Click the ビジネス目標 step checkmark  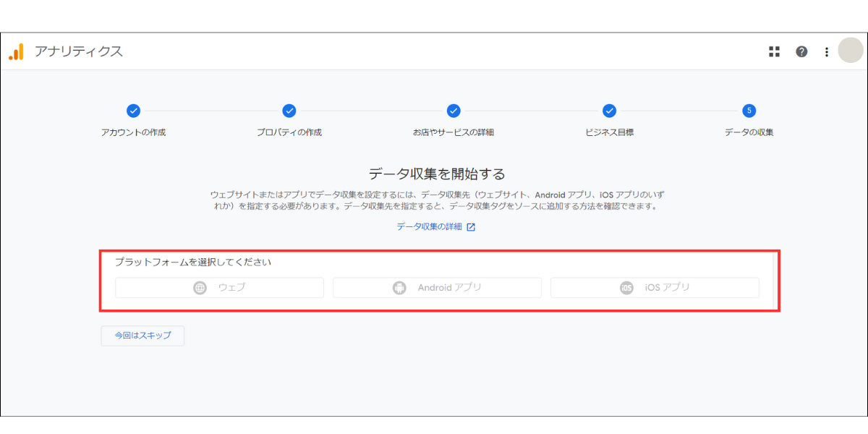(610, 111)
